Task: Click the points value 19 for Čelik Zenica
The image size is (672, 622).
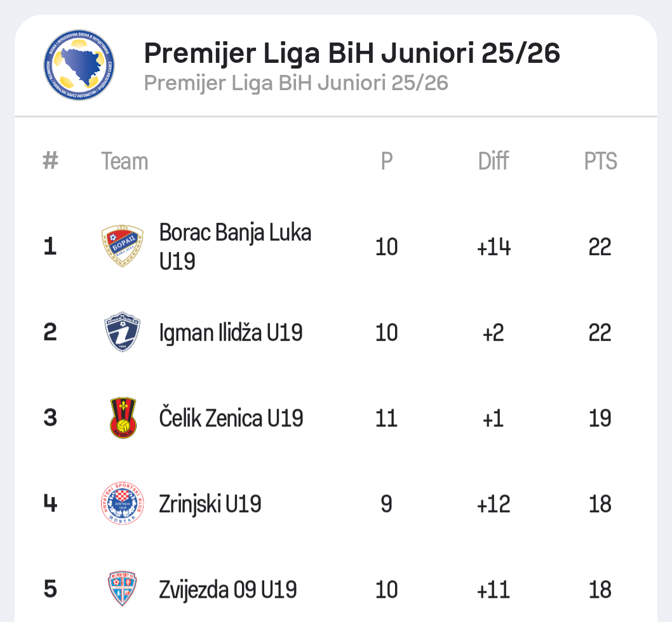Action: click(600, 418)
